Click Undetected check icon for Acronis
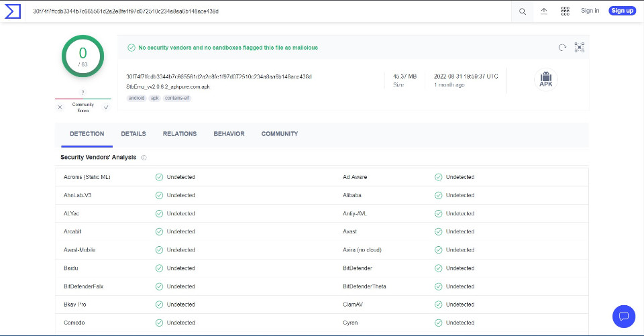644x336 pixels. coord(160,177)
